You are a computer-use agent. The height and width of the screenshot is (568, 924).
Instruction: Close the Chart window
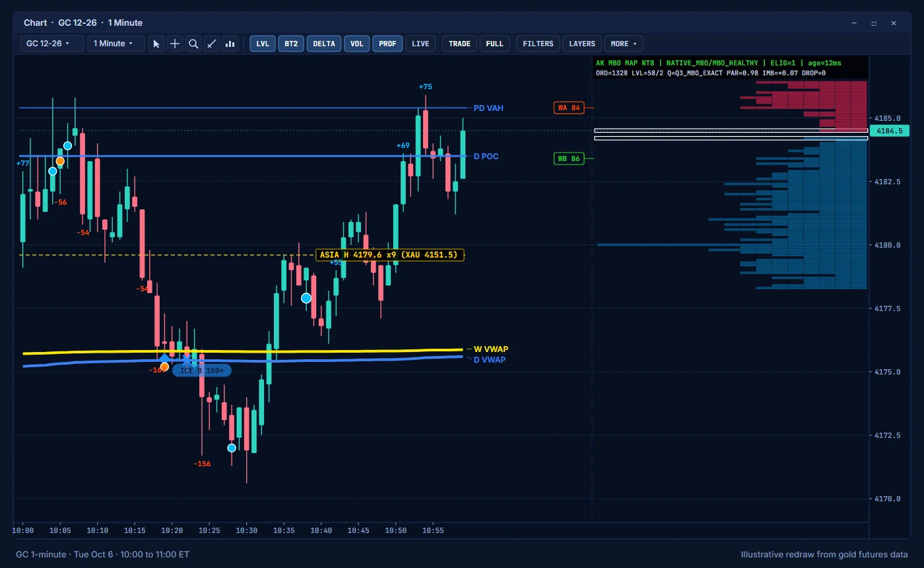point(894,23)
